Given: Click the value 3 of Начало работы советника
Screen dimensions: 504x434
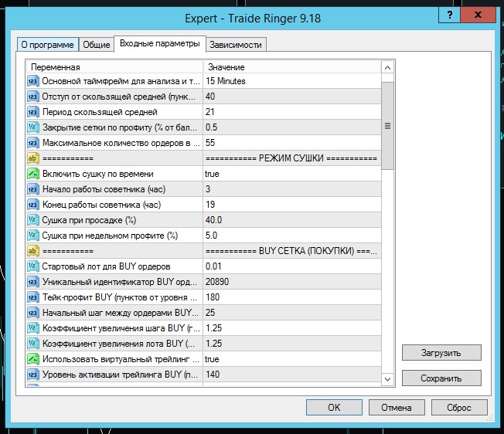Looking at the screenshot, I should pyautogui.click(x=208, y=189).
